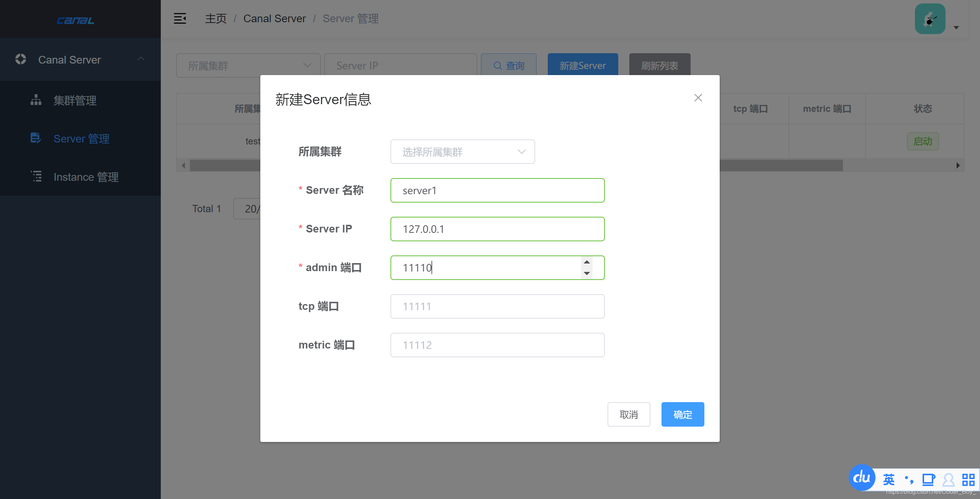Click the Server IP field in dialog

coord(497,229)
